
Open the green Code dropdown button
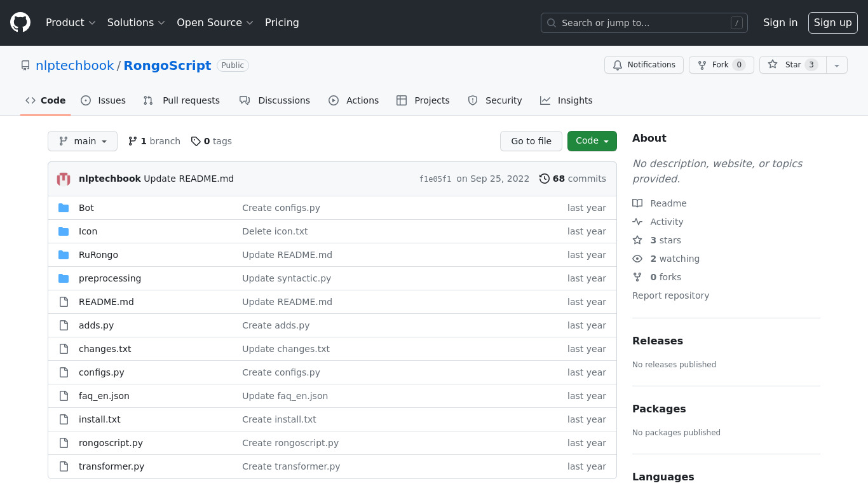[x=592, y=141]
